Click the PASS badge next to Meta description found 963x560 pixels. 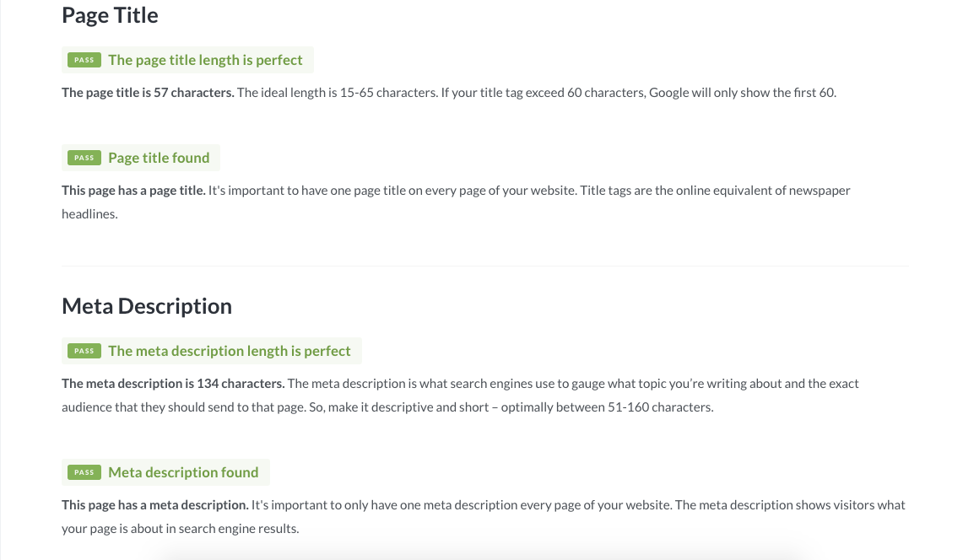point(84,473)
